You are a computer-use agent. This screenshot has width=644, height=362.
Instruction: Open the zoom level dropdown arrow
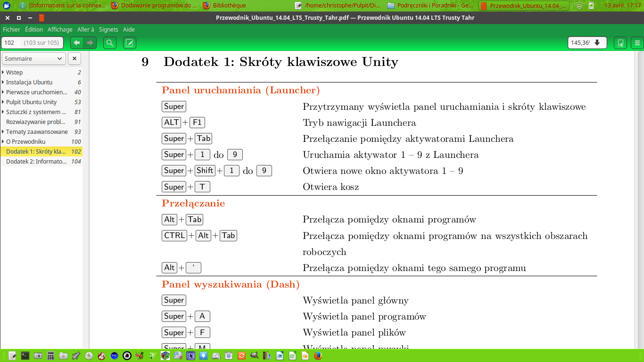tap(597, 43)
